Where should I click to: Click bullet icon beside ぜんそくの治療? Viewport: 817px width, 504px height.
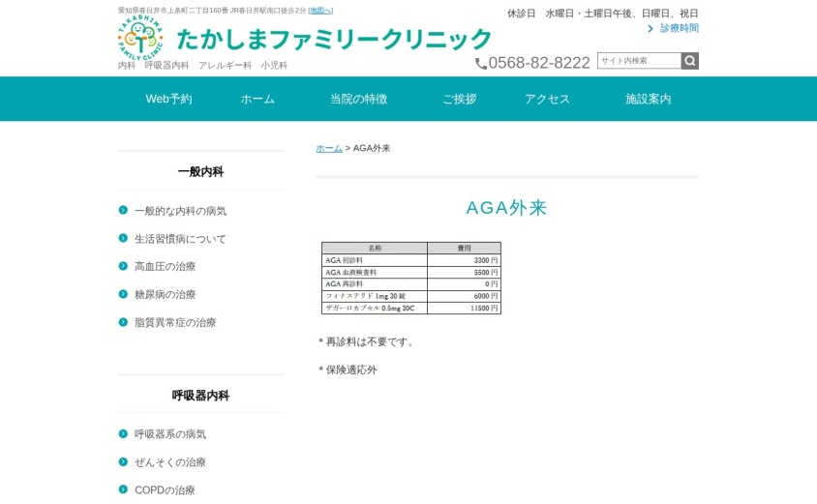click(x=123, y=461)
